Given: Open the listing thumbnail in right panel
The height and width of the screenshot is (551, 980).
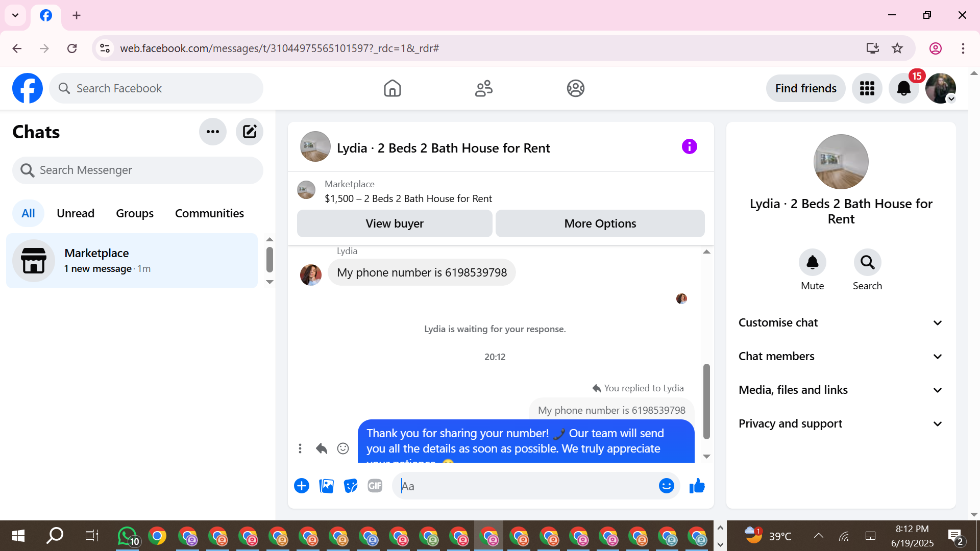Looking at the screenshot, I should click(841, 162).
